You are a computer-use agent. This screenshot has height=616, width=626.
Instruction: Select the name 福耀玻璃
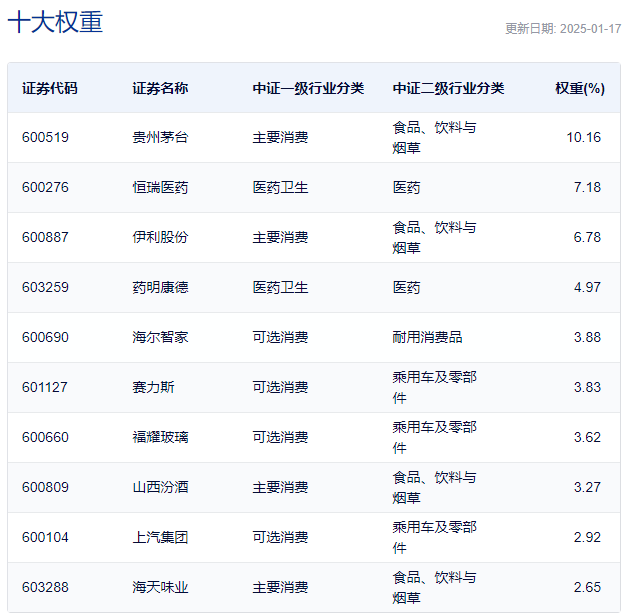click(160, 437)
